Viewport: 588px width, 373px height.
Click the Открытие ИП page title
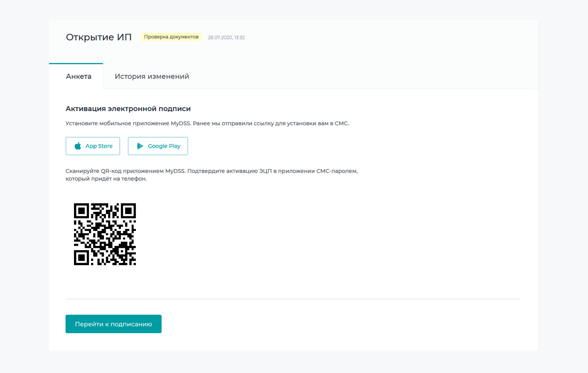[99, 37]
